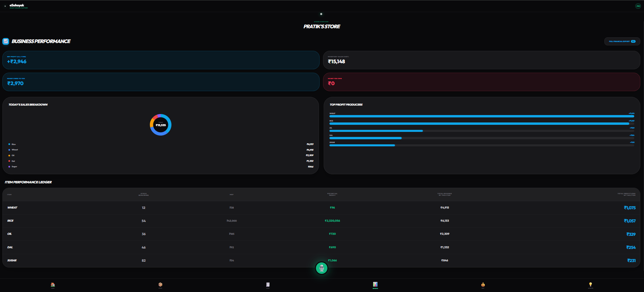Image resolution: width=644 pixels, height=292 pixels.
Task: Click DAL item name in ledger
Action: coord(10,247)
